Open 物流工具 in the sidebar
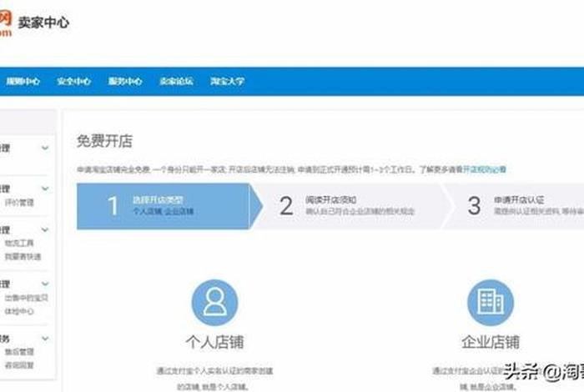Viewport: 584px width, 392px height. tap(19, 243)
